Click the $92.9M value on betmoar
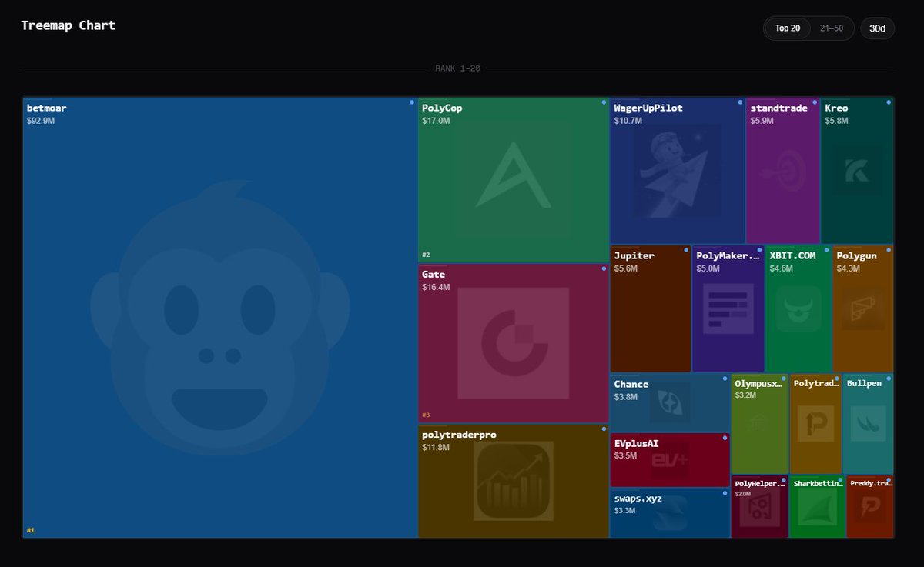The height and width of the screenshot is (567, 924). point(41,122)
